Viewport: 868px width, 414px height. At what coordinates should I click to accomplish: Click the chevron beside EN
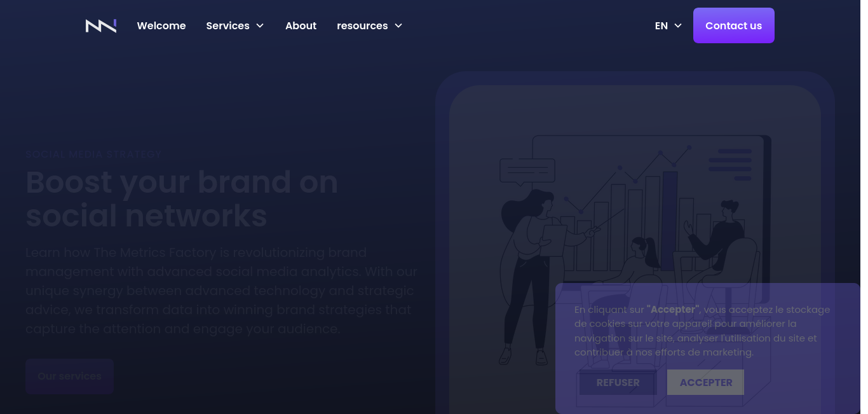[x=678, y=25]
